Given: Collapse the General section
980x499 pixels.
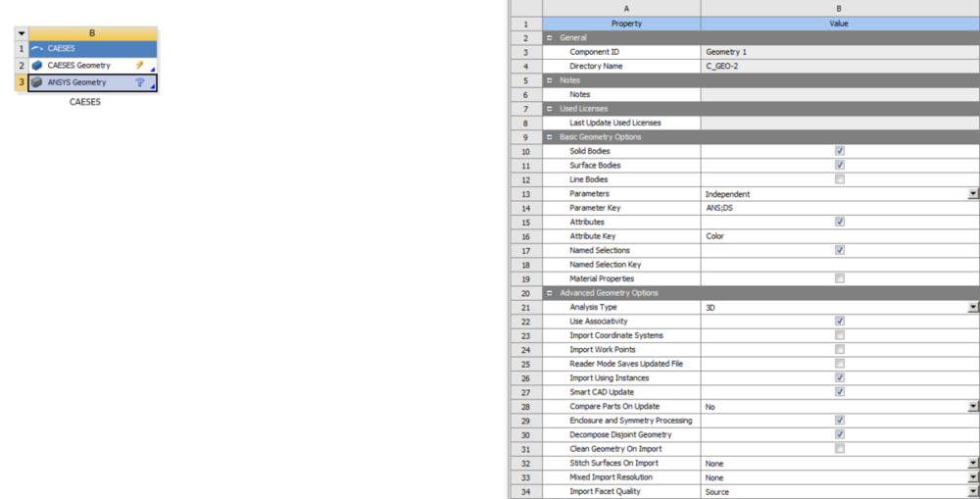Looking at the screenshot, I should (550, 37).
